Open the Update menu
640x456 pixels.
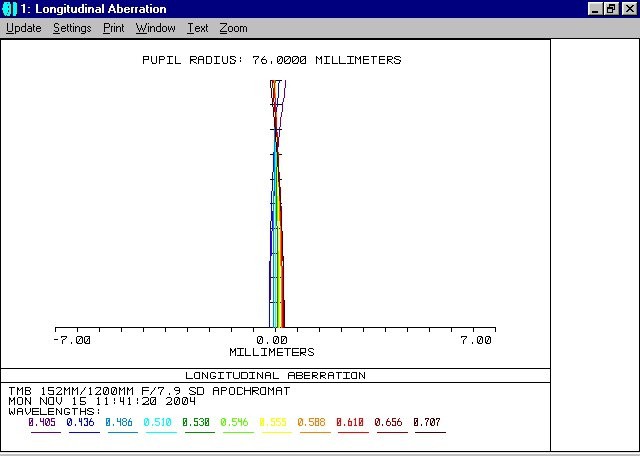24,28
